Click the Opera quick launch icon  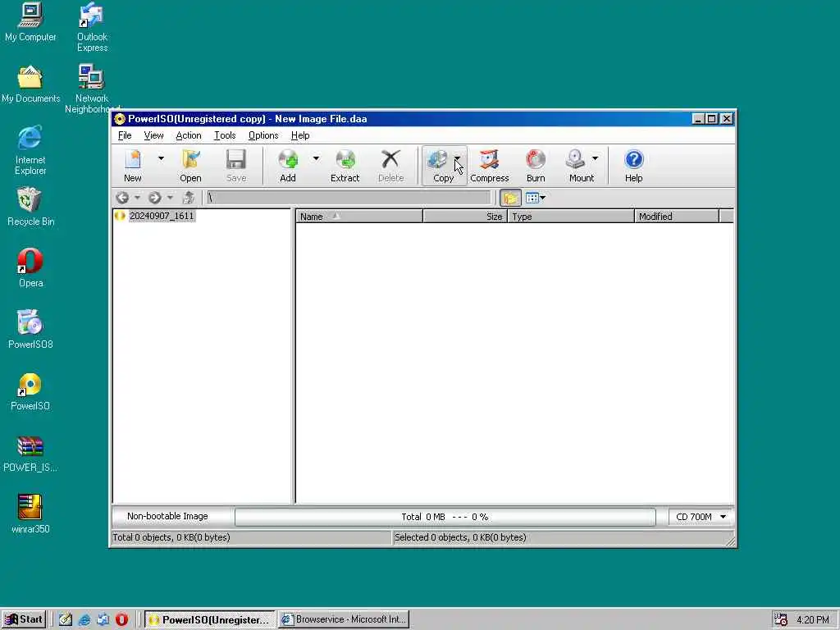coord(121,620)
